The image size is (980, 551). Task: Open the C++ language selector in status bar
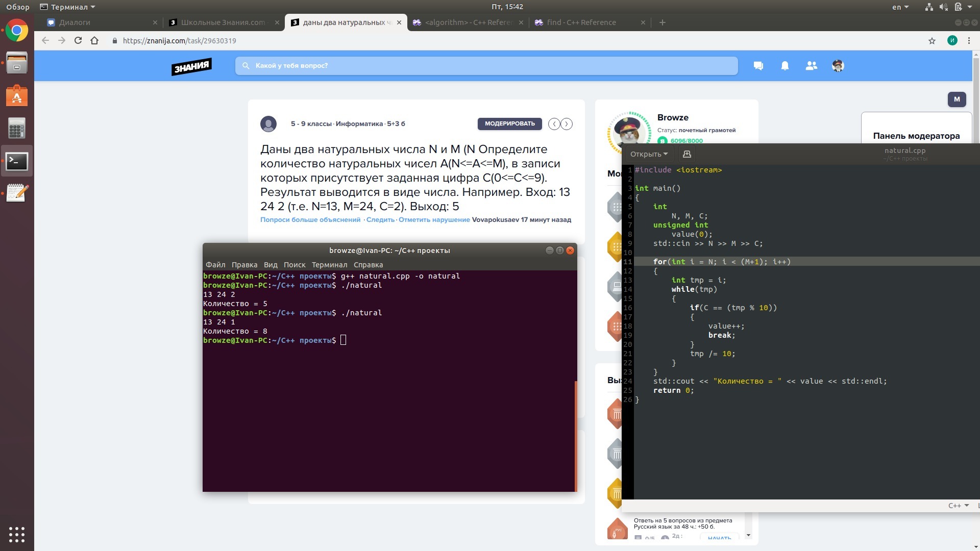959,506
